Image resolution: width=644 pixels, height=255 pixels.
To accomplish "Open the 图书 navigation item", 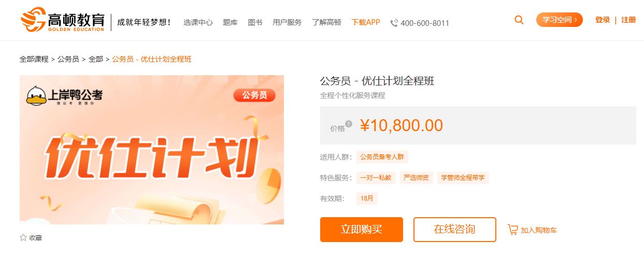I will coord(255,22).
